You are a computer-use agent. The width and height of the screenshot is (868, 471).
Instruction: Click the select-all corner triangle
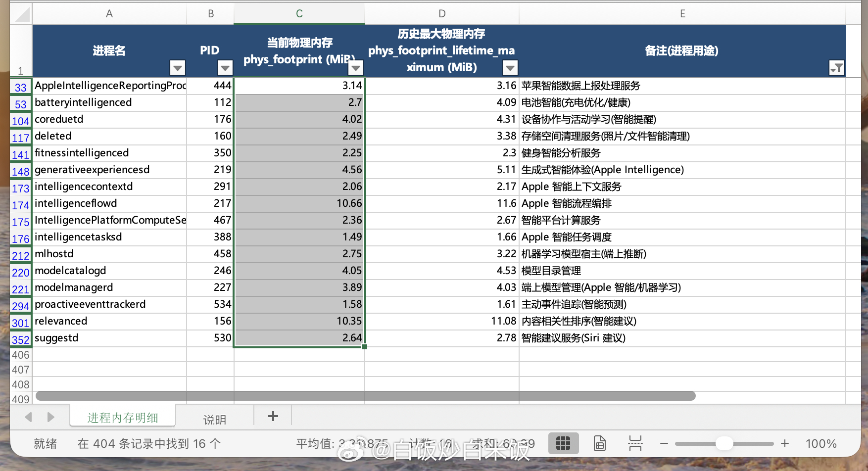click(22, 14)
